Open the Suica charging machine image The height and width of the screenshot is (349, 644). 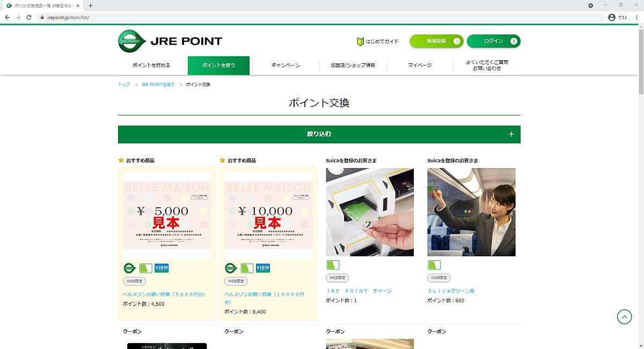(370, 212)
